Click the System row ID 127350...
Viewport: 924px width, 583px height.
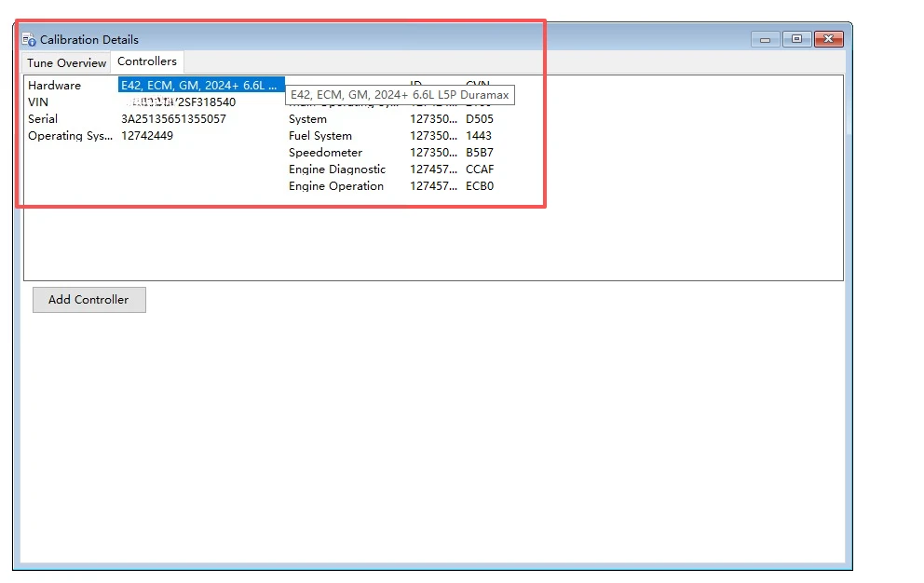(x=434, y=119)
